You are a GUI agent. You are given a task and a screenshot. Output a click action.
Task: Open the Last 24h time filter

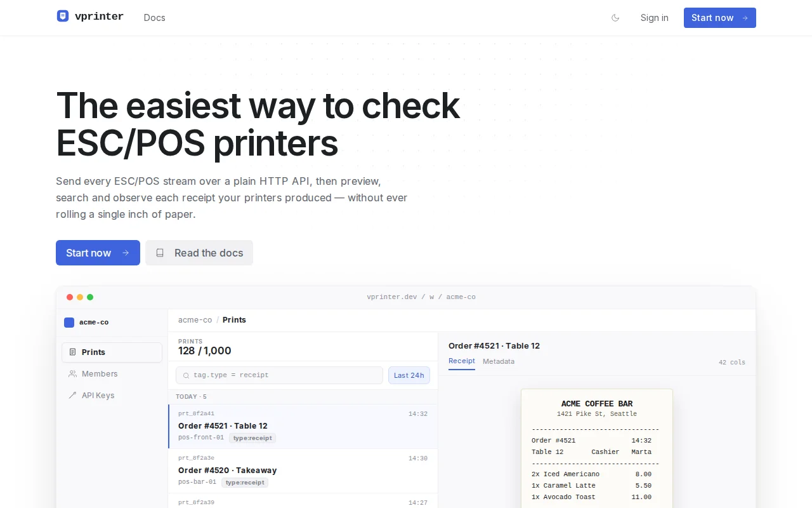(409, 375)
